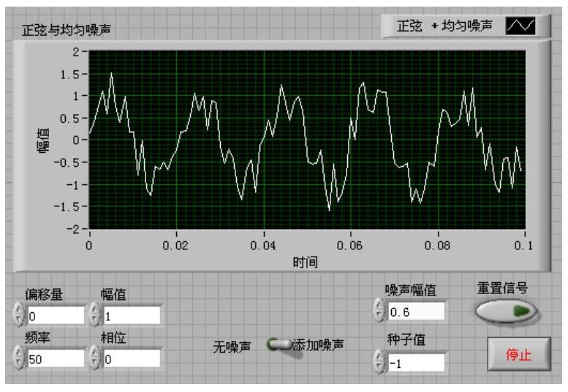Click the white waveform in the plot
Viewport: 568px width, 392px height.
click(x=304, y=141)
